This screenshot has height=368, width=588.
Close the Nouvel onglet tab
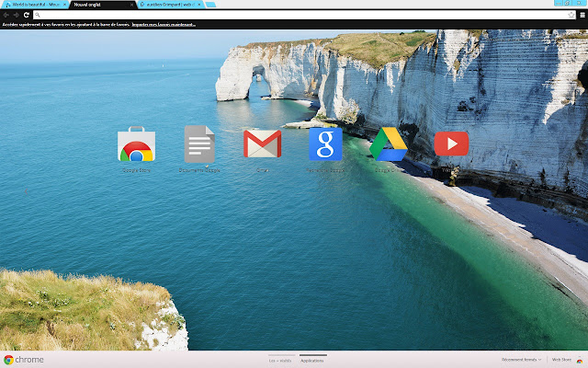(131, 5)
